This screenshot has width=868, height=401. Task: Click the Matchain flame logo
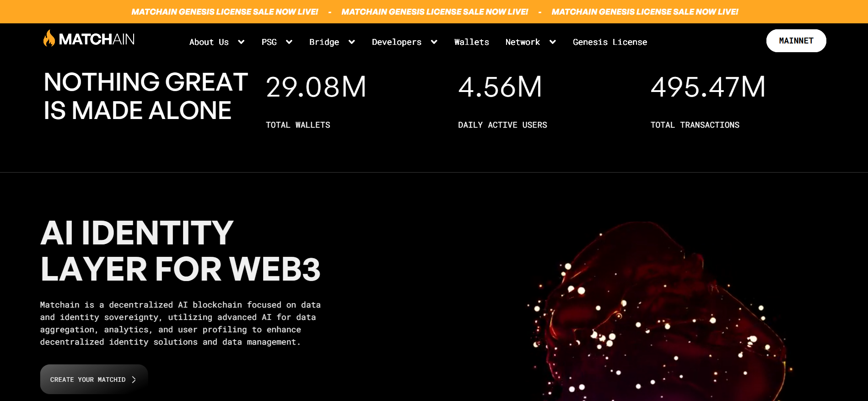[x=49, y=38]
